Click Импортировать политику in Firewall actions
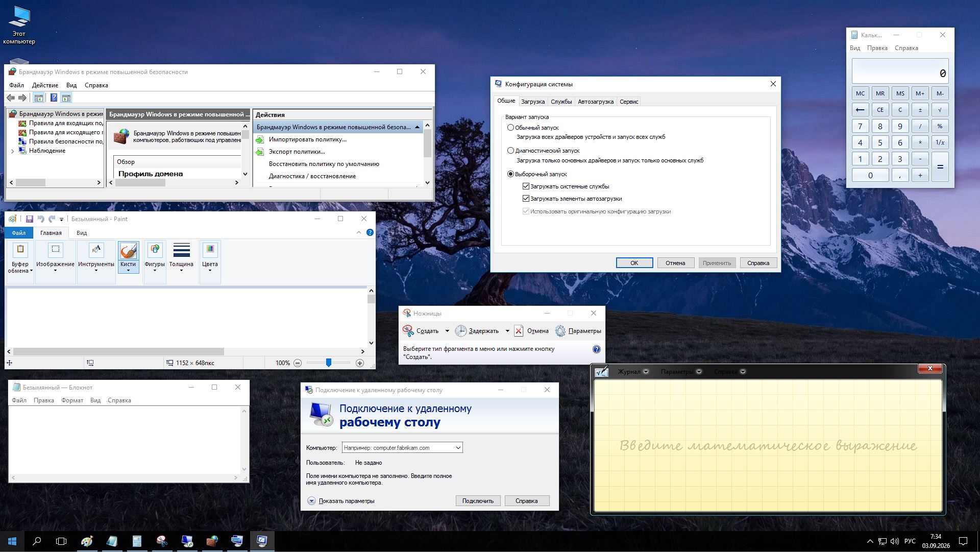Screen dimensions: 980x552 pos(307,139)
